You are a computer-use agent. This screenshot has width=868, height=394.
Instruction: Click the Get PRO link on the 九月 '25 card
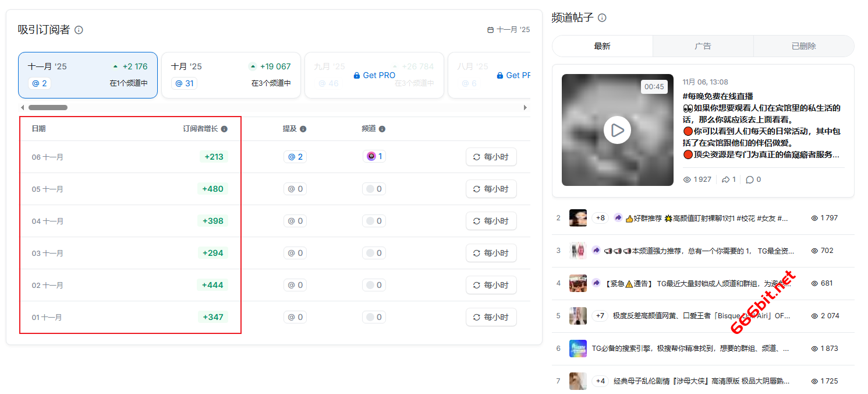coord(374,75)
